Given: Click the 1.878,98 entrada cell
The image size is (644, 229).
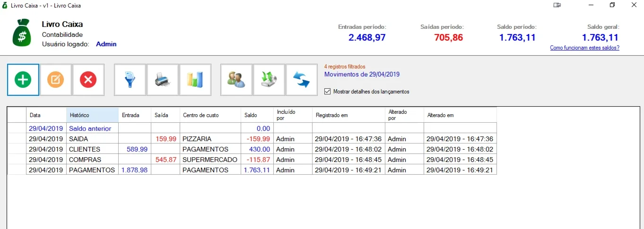Looking at the screenshot, I should pos(135,170).
